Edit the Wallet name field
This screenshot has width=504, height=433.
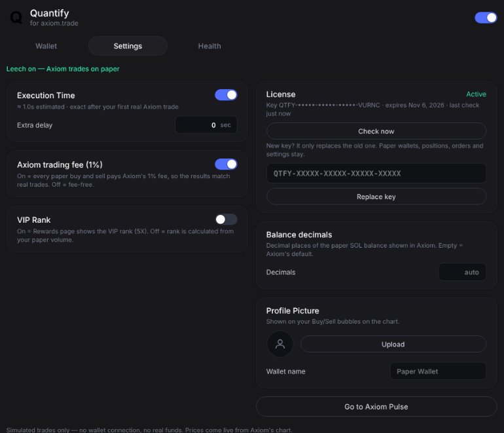(438, 371)
